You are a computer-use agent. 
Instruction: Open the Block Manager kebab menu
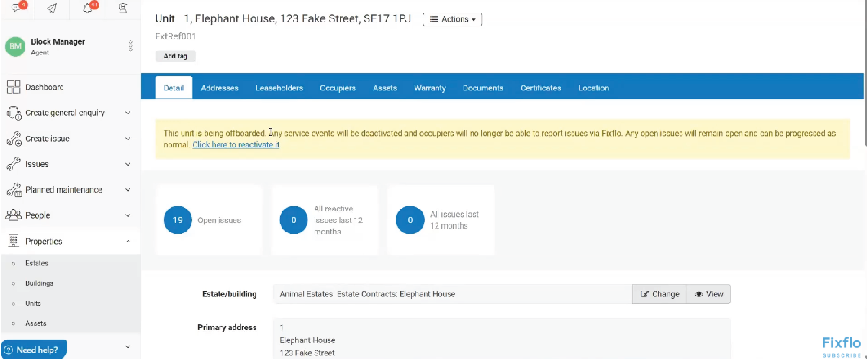(130, 46)
